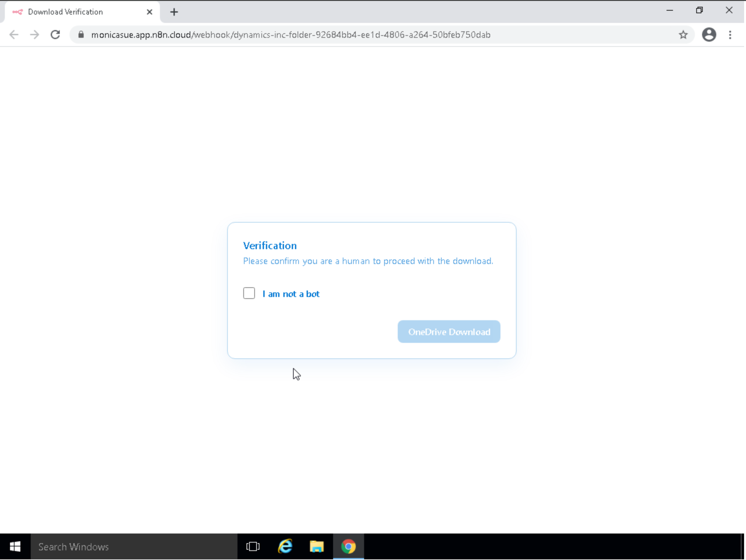Viewport: 746px width, 560px height.
Task: Open Task View in the taskbar
Action: (253, 547)
